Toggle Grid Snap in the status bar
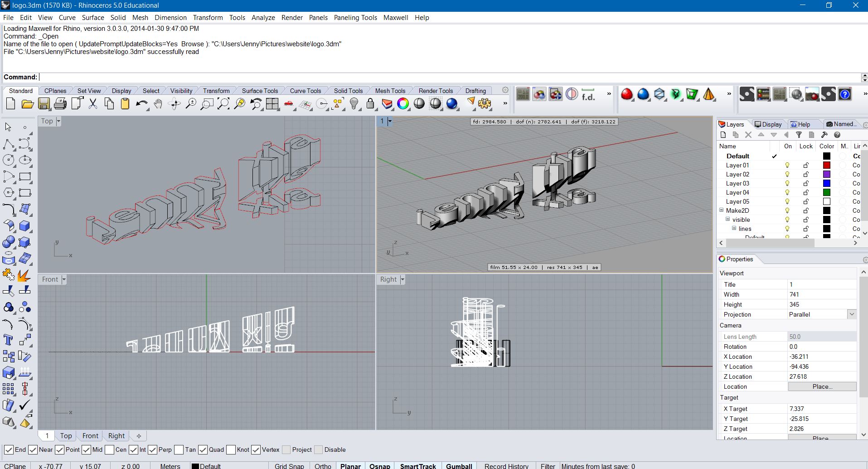The image size is (868, 469). pos(289,466)
